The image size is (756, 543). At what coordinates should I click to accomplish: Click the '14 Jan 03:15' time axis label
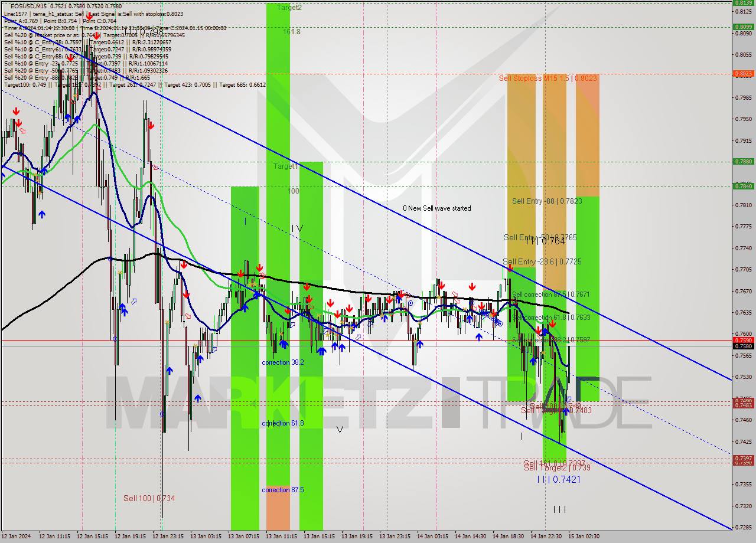pos(433,537)
